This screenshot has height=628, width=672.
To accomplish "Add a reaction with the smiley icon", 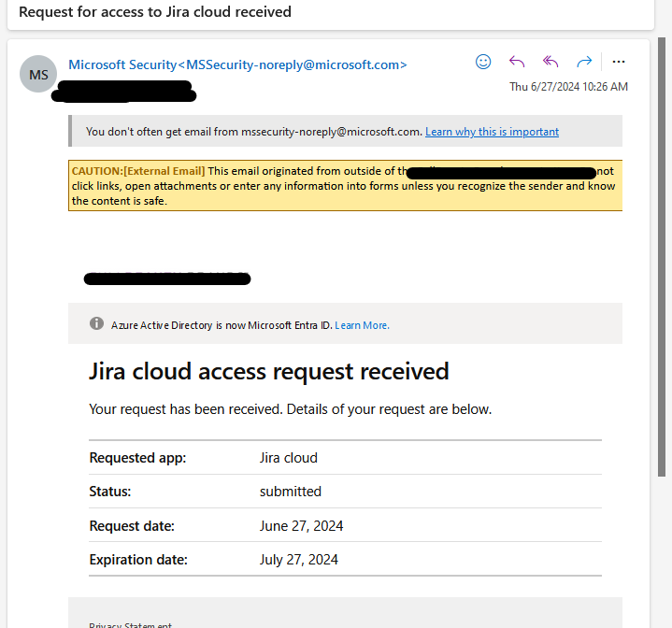I will coord(483,62).
